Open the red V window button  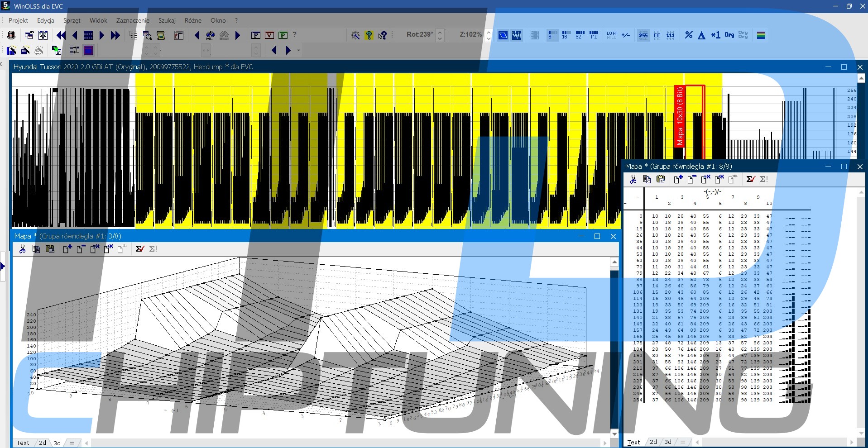(269, 35)
